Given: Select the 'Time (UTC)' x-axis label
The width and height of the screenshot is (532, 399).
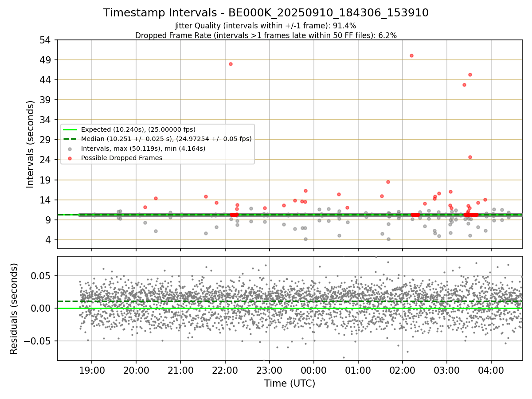Looking at the screenshot, I should (x=290, y=383).
